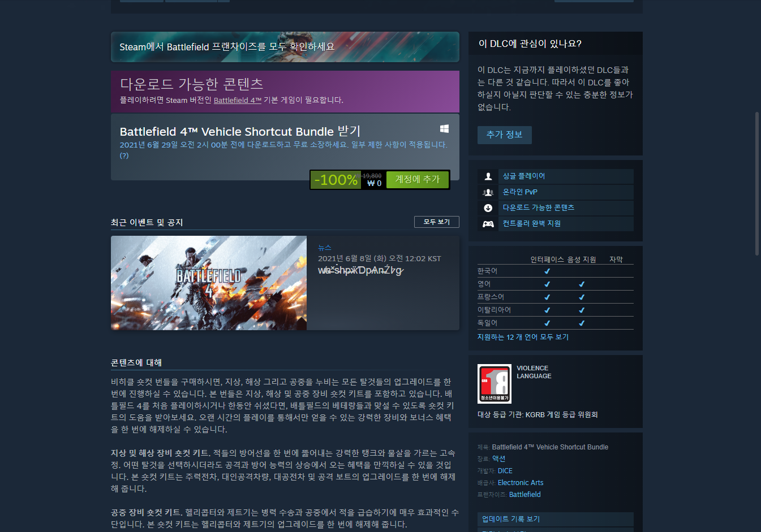This screenshot has width=761, height=532.
Task: Click the 독일어 audio support checkmark
Action: tap(582, 323)
